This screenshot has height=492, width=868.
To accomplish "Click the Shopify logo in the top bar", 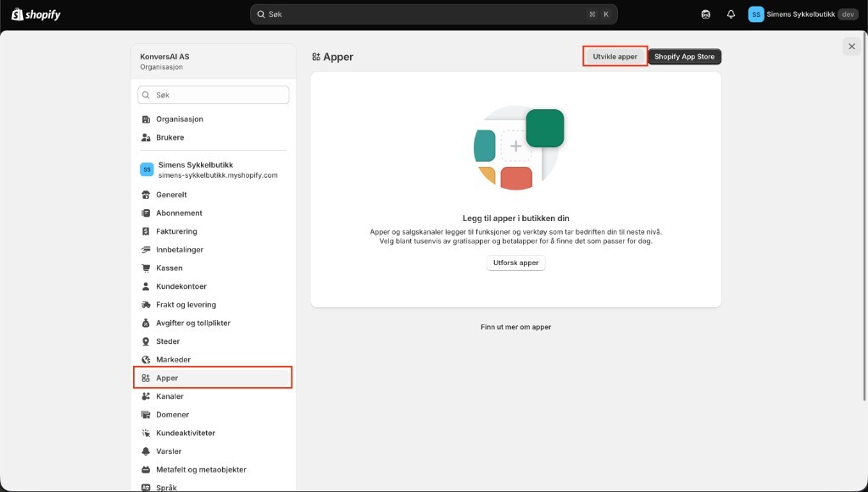I will tap(36, 14).
